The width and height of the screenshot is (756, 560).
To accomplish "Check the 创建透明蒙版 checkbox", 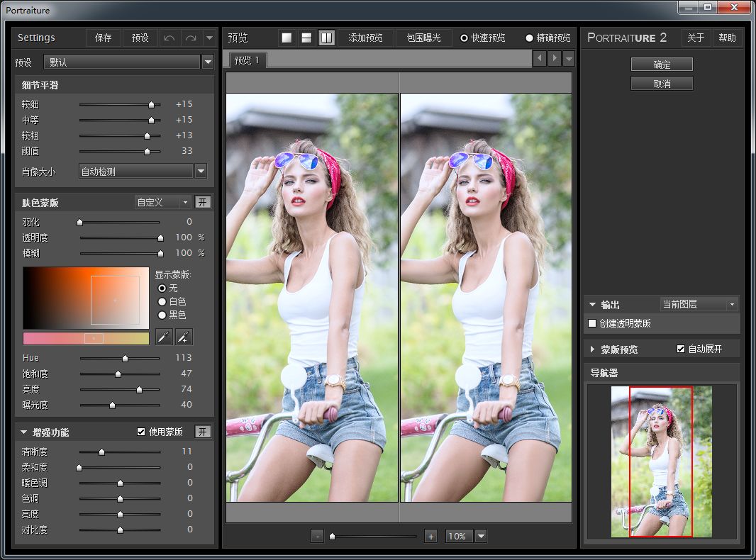I will [593, 323].
